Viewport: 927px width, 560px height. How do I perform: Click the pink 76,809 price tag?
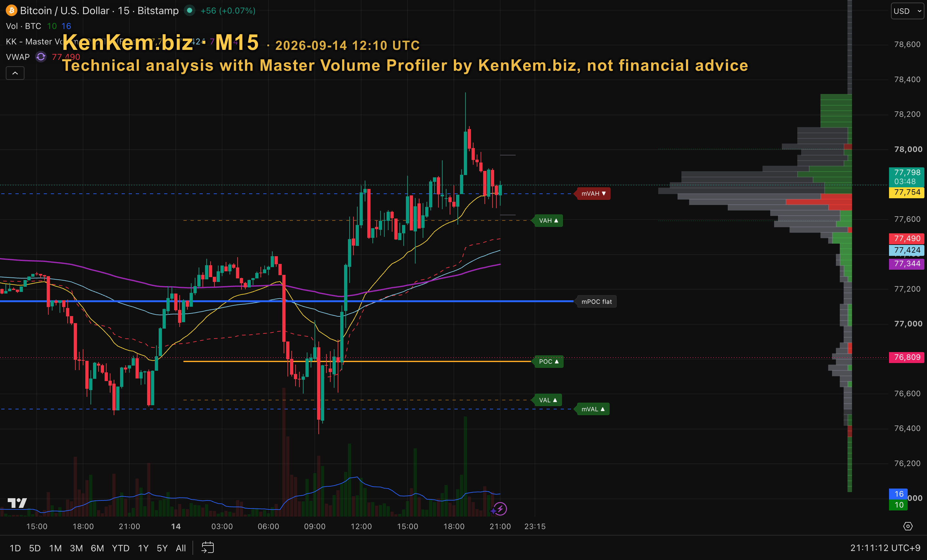(x=906, y=357)
